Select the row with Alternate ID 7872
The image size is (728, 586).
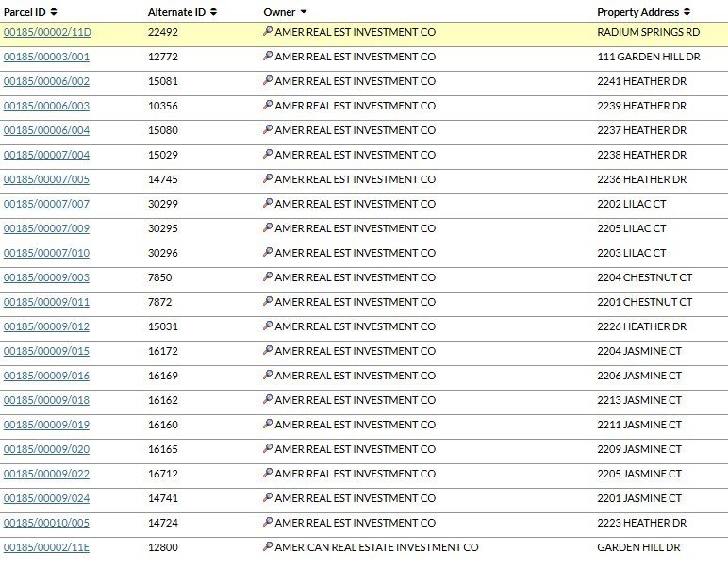coord(364,302)
